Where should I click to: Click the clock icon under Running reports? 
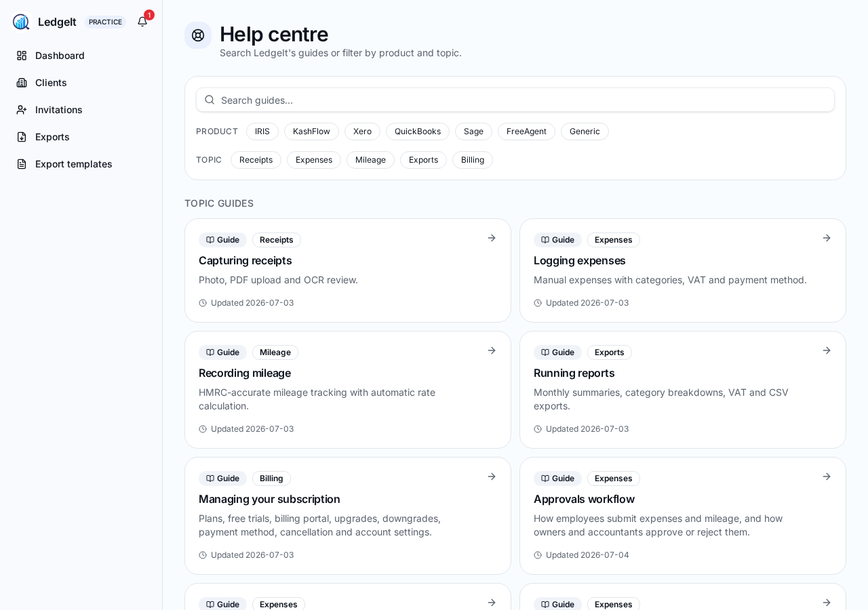click(538, 429)
